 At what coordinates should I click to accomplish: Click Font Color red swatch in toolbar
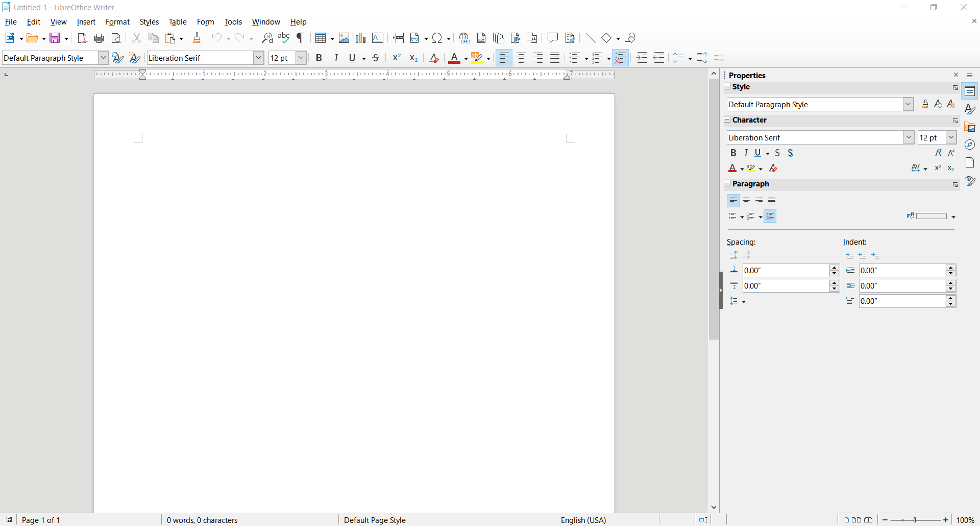pyautogui.click(x=454, y=58)
